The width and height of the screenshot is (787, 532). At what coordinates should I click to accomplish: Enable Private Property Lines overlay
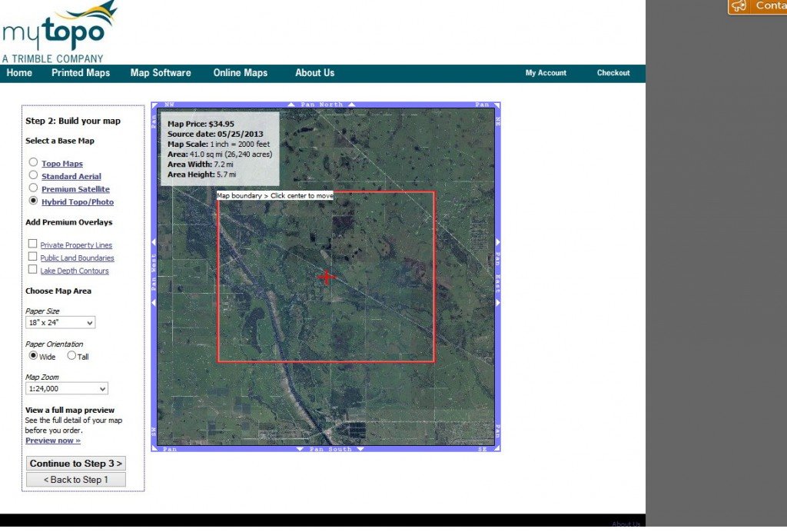pyautogui.click(x=33, y=244)
